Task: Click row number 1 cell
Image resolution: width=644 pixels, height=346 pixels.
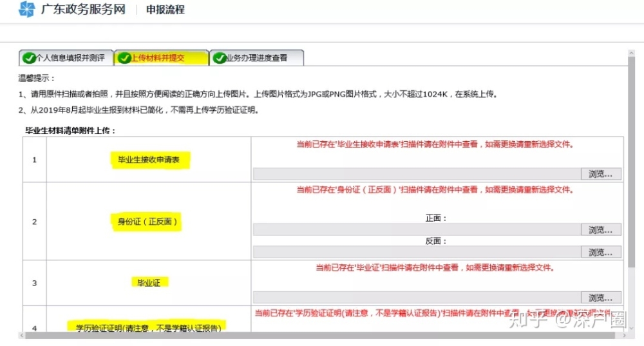Action: [x=35, y=159]
